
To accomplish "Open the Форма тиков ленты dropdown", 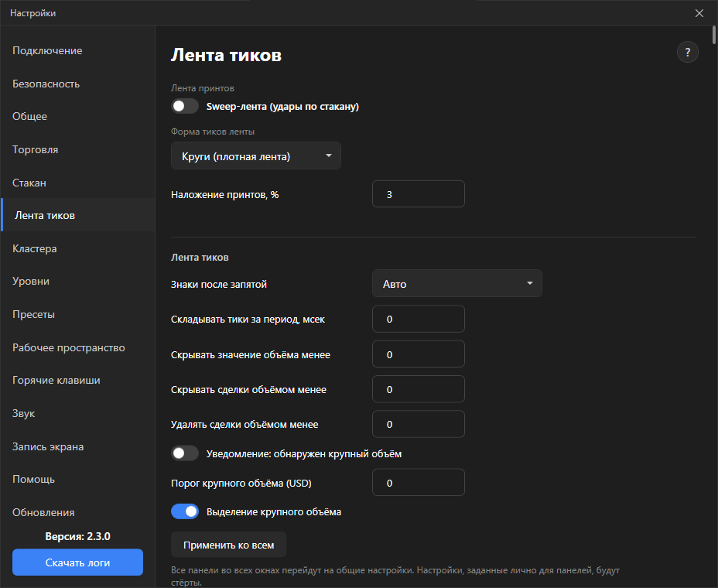I will click(x=256, y=156).
